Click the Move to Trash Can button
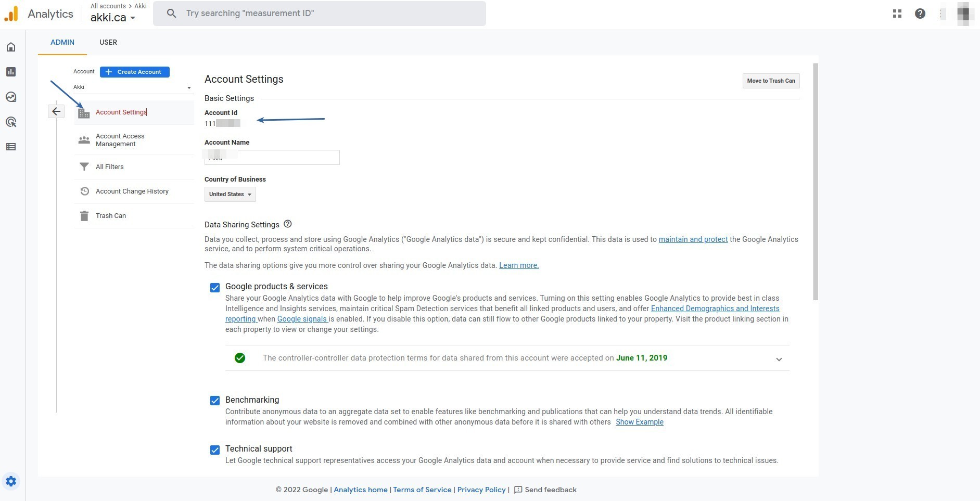This screenshot has width=980, height=501. (771, 81)
